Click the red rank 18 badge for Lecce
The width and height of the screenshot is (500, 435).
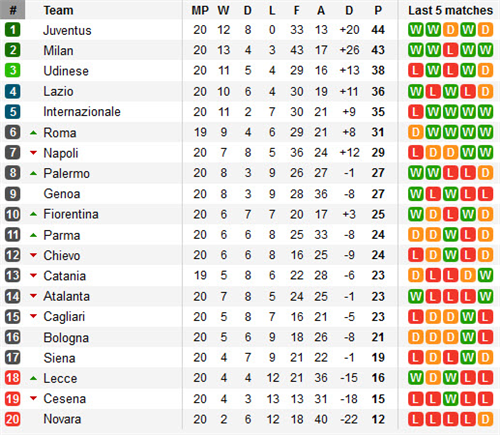pyautogui.click(x=13, y=378)
